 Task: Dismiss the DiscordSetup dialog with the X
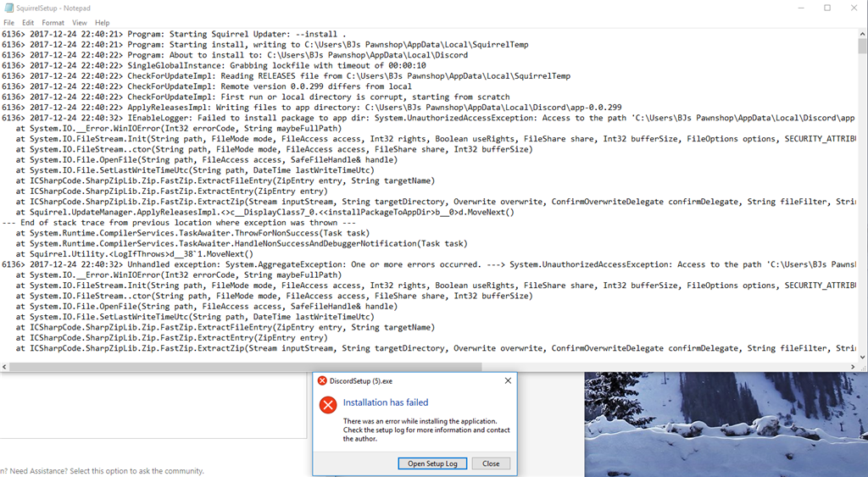[x=508, y=380]
